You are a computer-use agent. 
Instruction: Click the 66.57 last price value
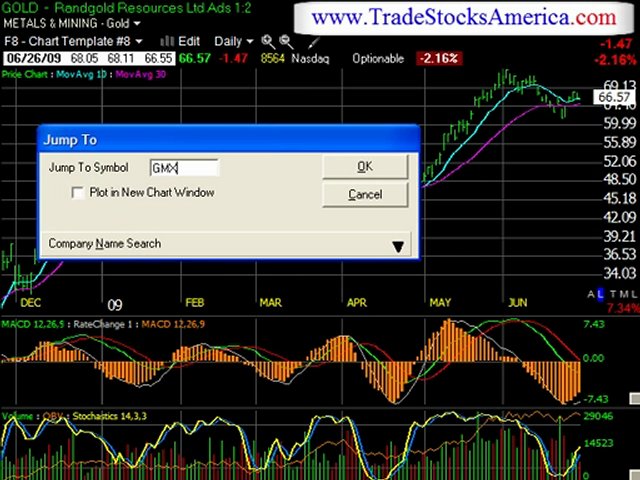(x=195, y=58)
